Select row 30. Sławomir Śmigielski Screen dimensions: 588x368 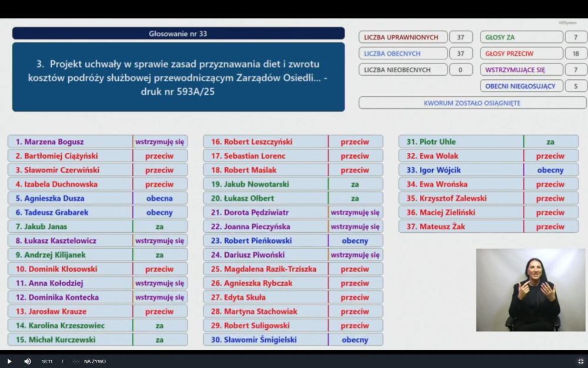(293, 340)
